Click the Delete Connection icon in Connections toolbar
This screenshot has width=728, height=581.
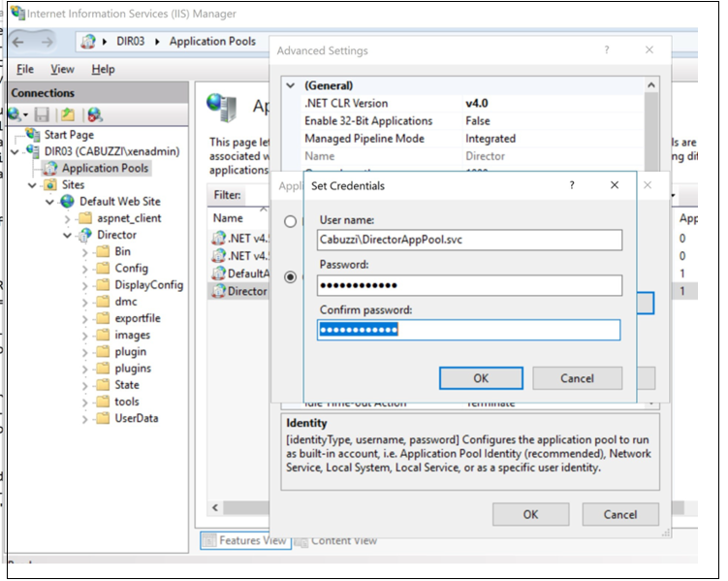point(94,114)
